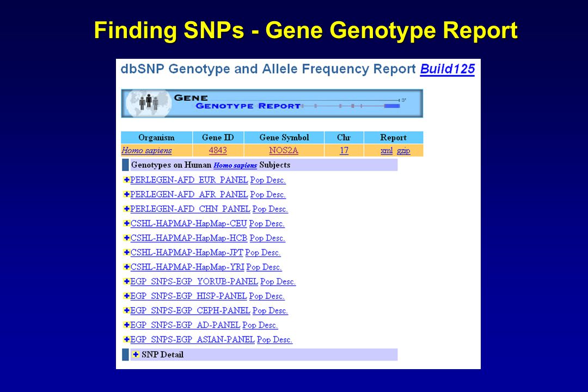
Task: Click the SNP Detail section label
Action: (x=163, y=354)
